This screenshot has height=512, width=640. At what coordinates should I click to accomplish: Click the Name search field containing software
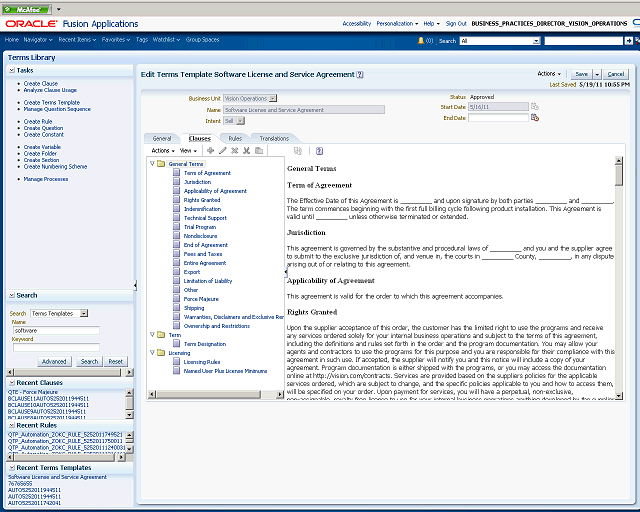[56, 330]
